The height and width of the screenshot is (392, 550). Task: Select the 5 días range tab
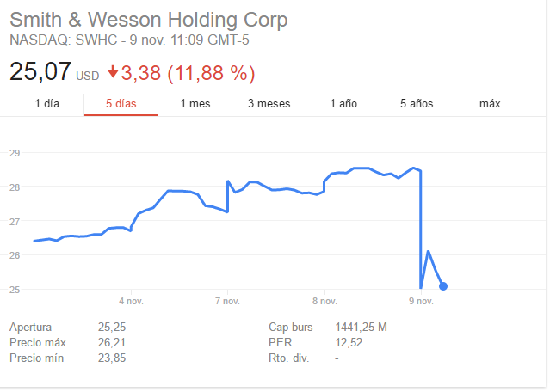[x=121, y=104]
